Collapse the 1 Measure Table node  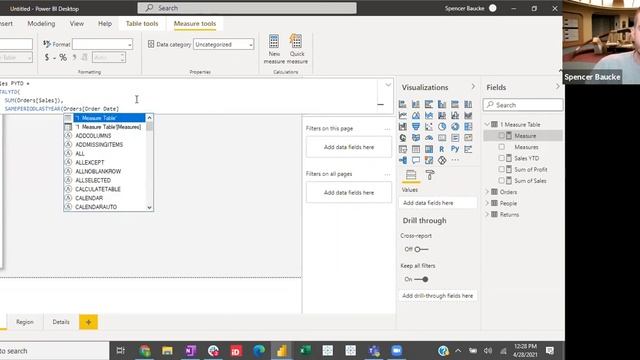pyautogui.click(x=487, y=124)
